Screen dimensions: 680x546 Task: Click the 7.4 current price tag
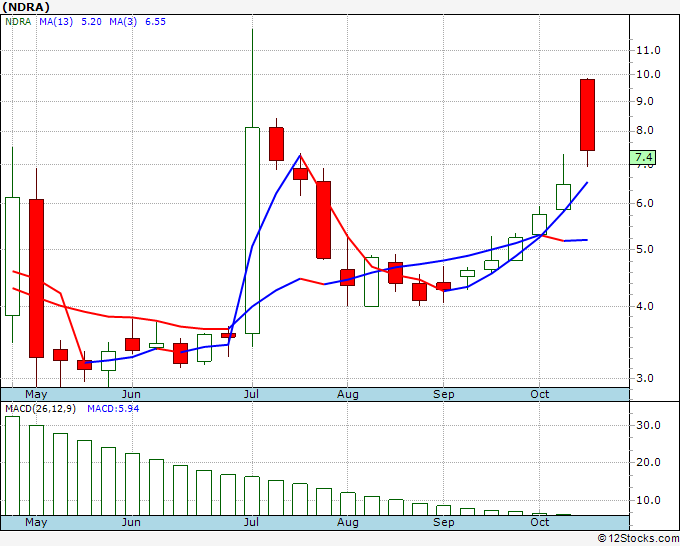[x=643, y=157]
